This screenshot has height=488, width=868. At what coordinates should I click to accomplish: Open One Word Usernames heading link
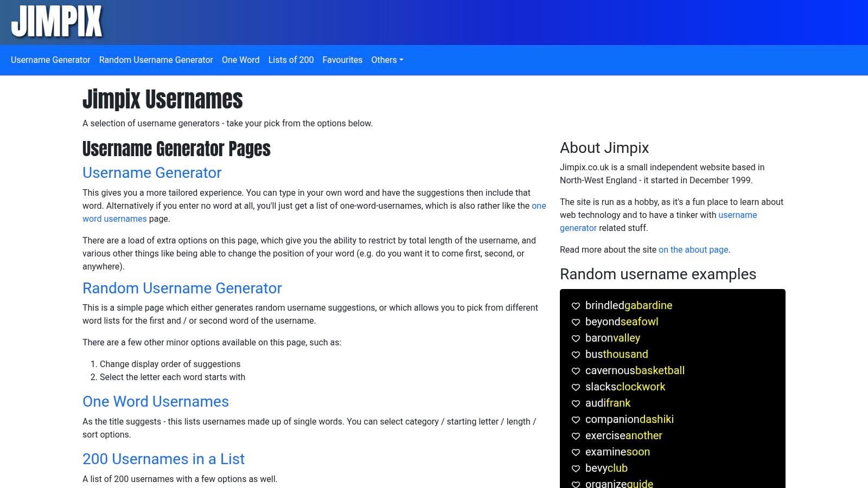tap(156, 401)
